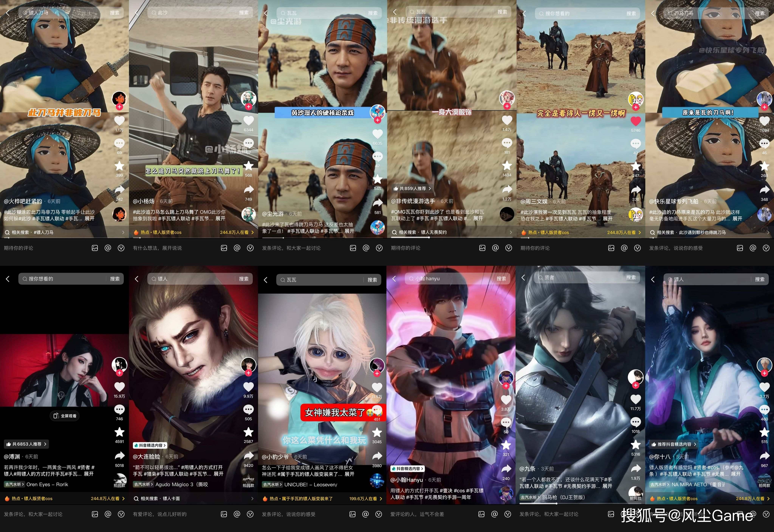Favorite @溥渊 video using the 4591 star
Screen dimensions: 774x532
(x=119, y=432)
